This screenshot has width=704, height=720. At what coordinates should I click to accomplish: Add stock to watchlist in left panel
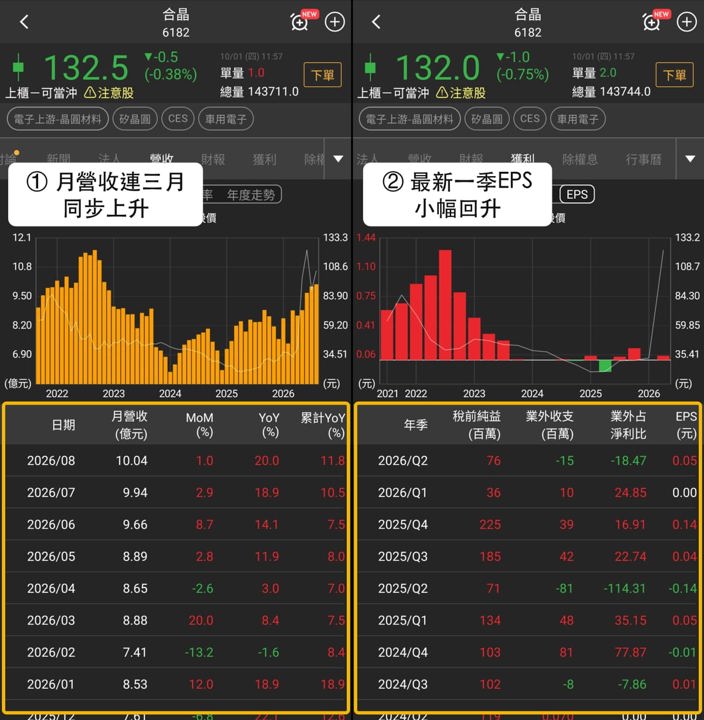click(x=335, y=22)
